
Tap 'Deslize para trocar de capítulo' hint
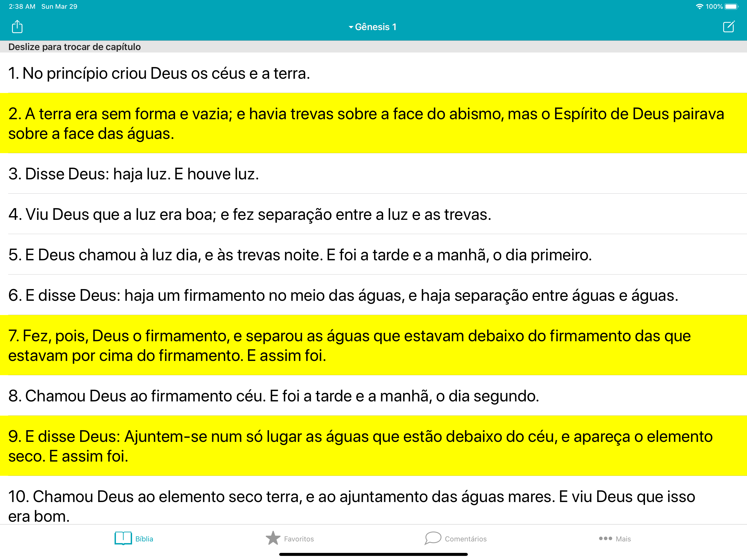coord(74,46)
